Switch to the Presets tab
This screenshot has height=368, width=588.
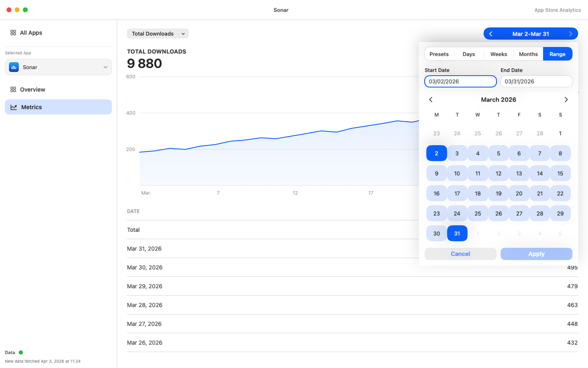[439, 54]
